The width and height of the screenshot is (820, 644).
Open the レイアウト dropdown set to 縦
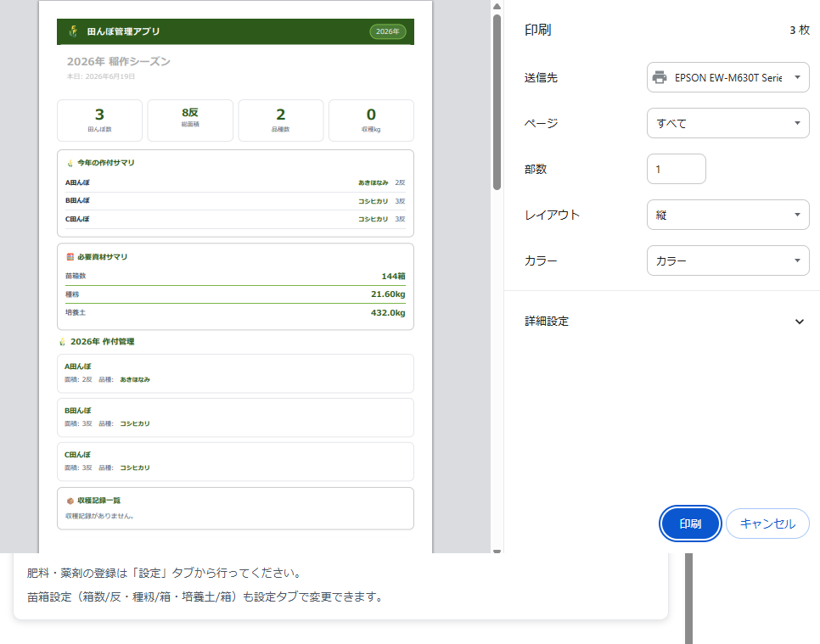728,215
